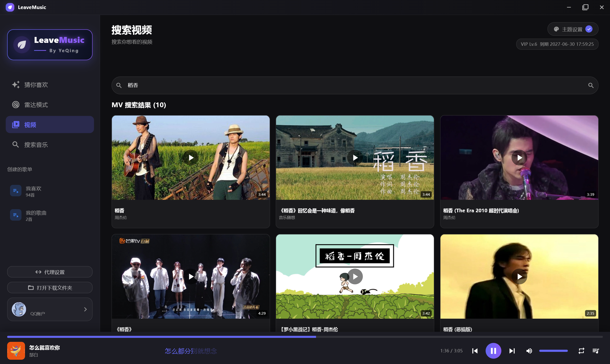This screenshot has width=610, height=364.
Task: Click the blue check badge beside 主题设置
Action: tap(589, 29)
